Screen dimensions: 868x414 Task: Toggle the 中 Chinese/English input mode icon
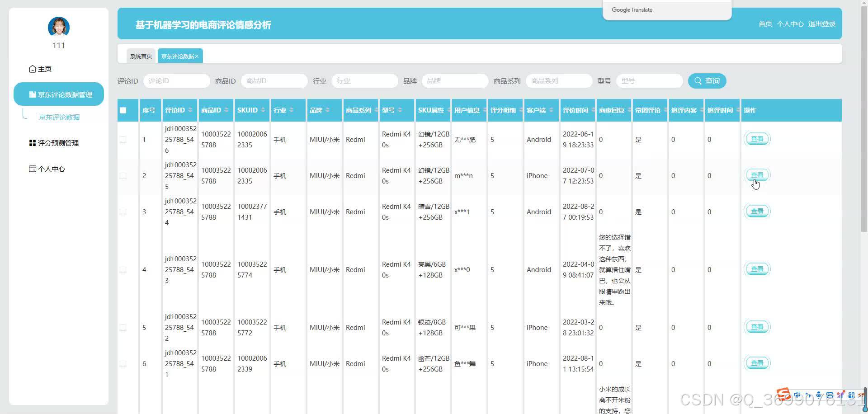pyautogui.click(x=797, y=395)
